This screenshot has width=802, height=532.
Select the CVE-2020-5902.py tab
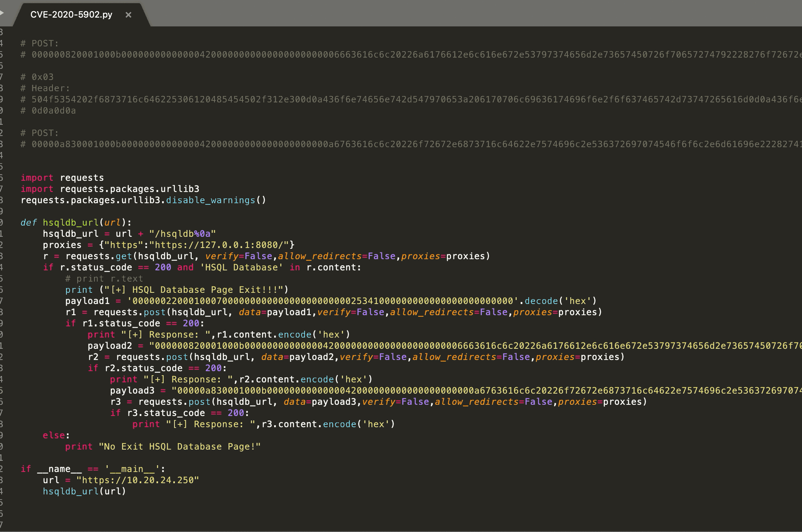[x=71, y=15]
